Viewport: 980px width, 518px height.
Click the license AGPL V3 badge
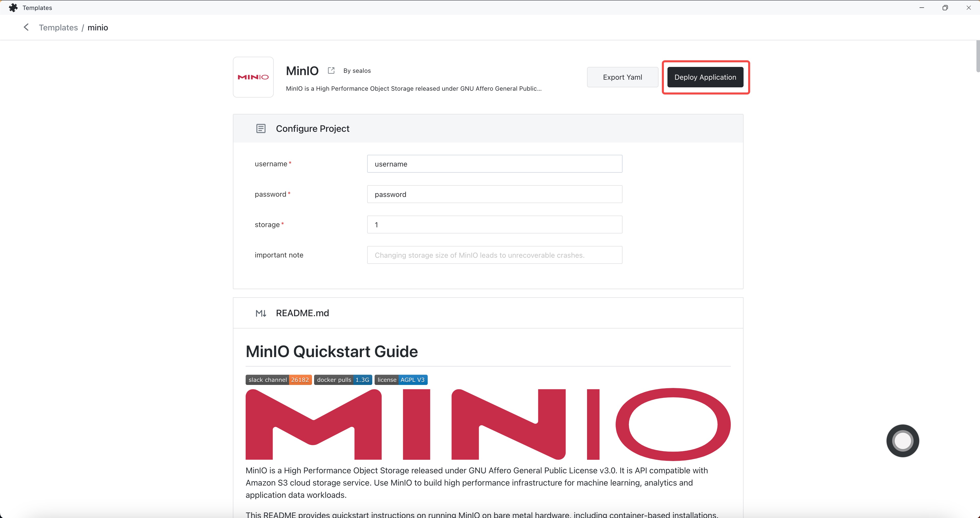[401, 380]
